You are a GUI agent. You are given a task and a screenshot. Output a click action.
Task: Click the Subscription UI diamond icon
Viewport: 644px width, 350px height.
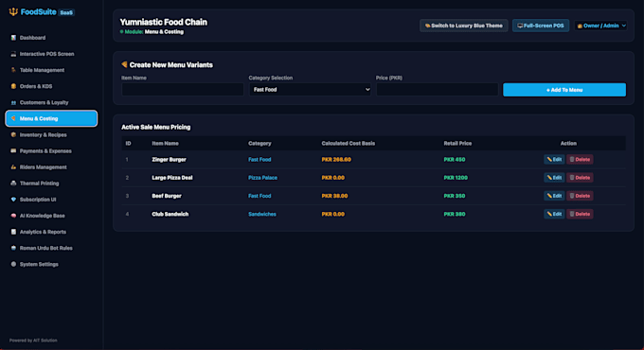coord(13,200)
